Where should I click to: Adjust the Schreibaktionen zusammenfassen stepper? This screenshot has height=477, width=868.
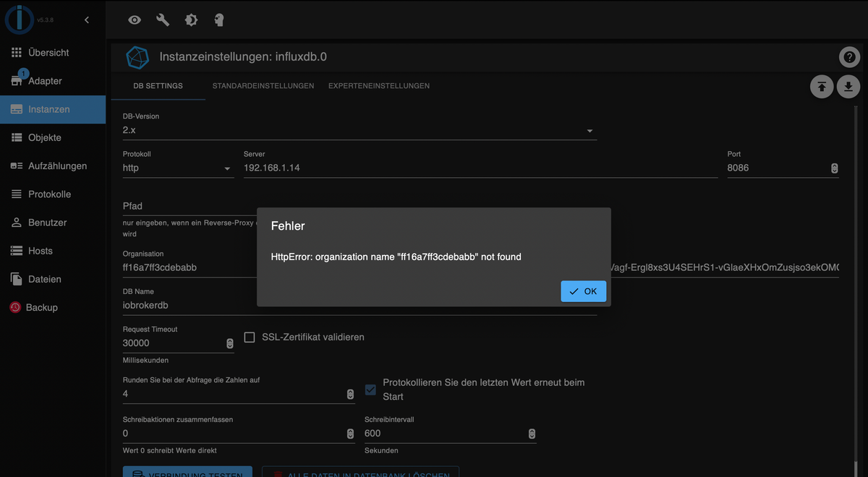click(x=351, y=434)
